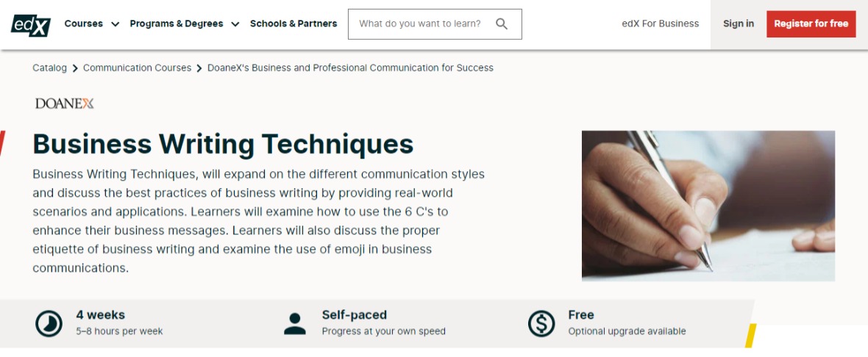This screenshot has width=868, height=357.
Task: Go to the Catalog breadcrumb link
Action: tap(49, 68)
